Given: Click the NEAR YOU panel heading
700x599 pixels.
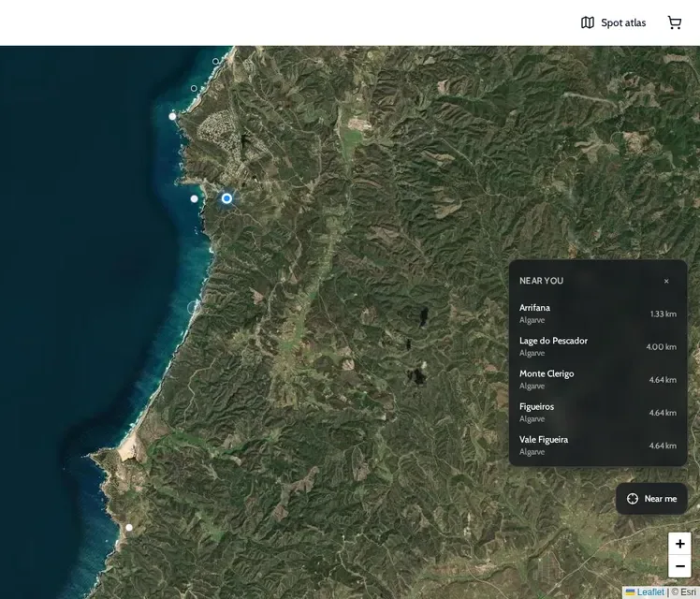Looking at the screenshot, I should pyautogui.click(x=541, y=281).
